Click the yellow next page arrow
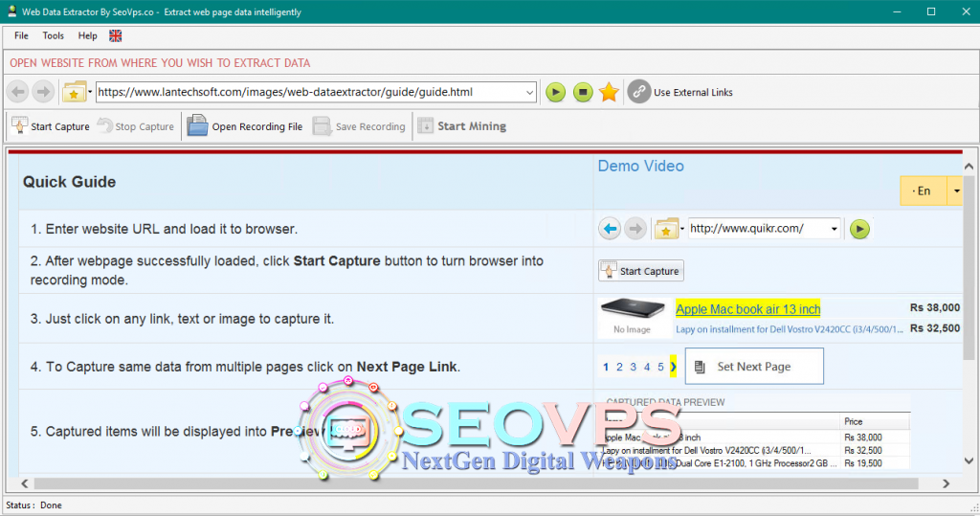Screen dimensions: 980x516 pos(673,368)
